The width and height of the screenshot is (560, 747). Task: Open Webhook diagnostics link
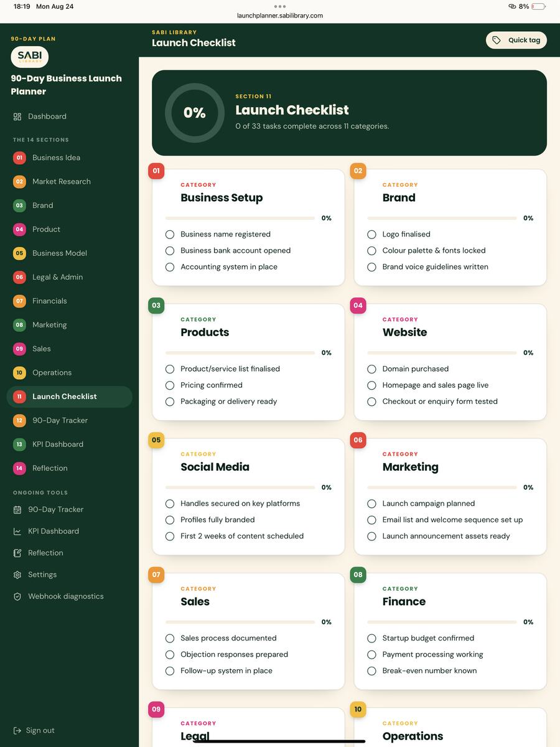pyautogui.click(x=69, y=596)
